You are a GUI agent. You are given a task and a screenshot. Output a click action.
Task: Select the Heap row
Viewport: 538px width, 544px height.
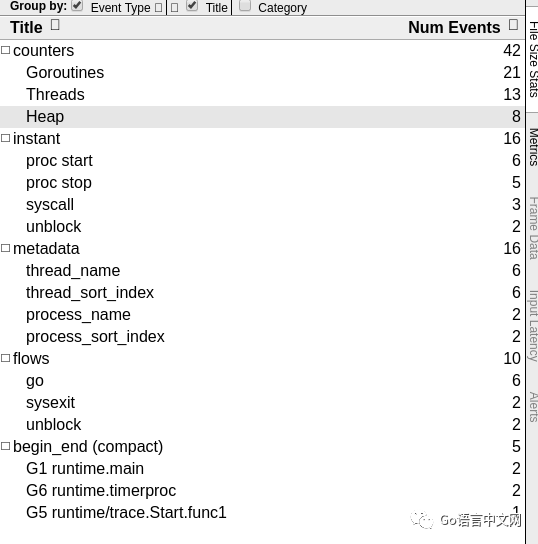point(262,117)
